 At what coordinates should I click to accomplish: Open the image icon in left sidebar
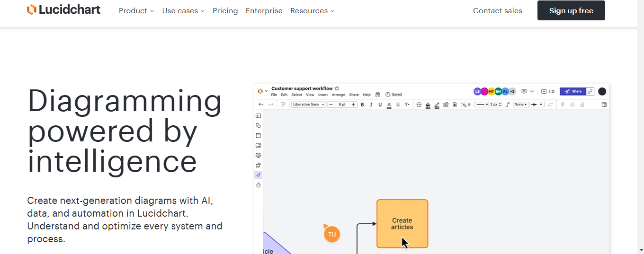click(x=258, y=146)
